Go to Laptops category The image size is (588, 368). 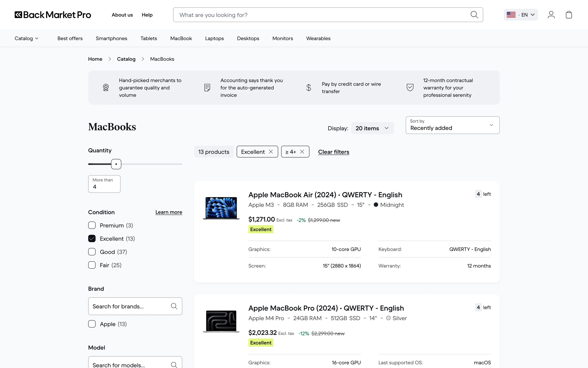click(x=214, y=38)
